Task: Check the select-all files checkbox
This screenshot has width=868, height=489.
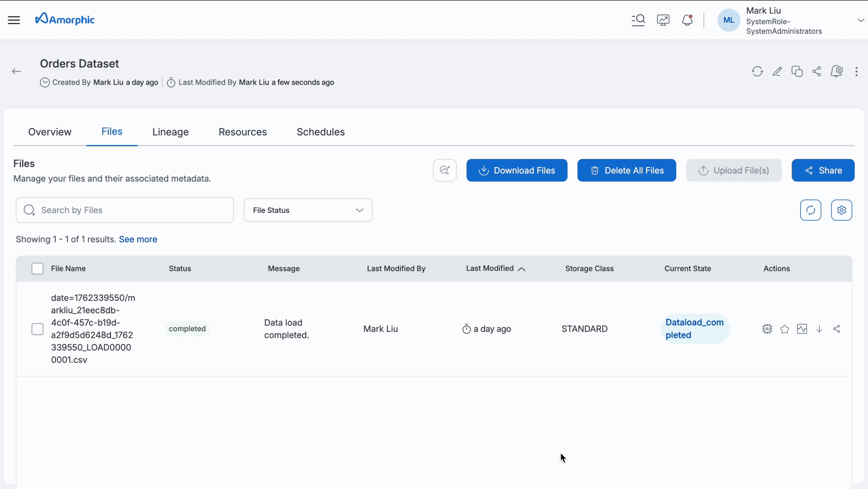Action: 37,269
